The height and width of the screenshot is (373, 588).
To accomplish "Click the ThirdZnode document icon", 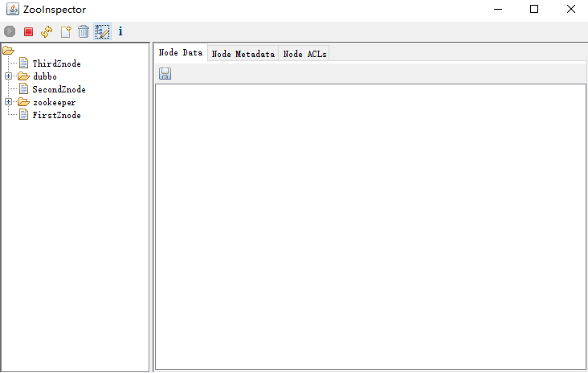I will tap(23, 63).
